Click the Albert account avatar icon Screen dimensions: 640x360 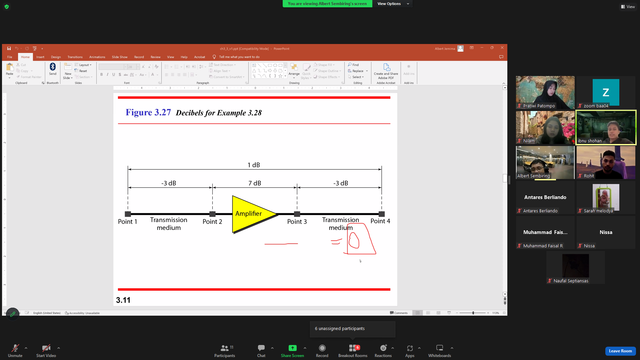(x=460, y=49)
